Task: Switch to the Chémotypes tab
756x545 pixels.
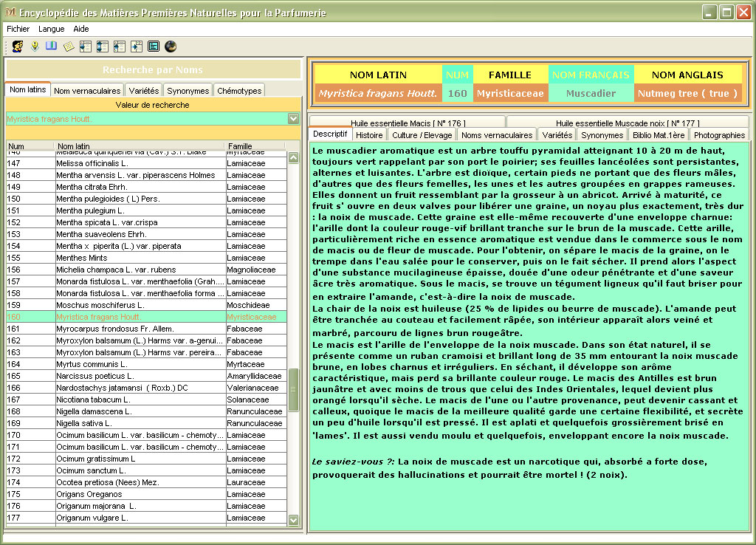Action: tap(239, 91)
